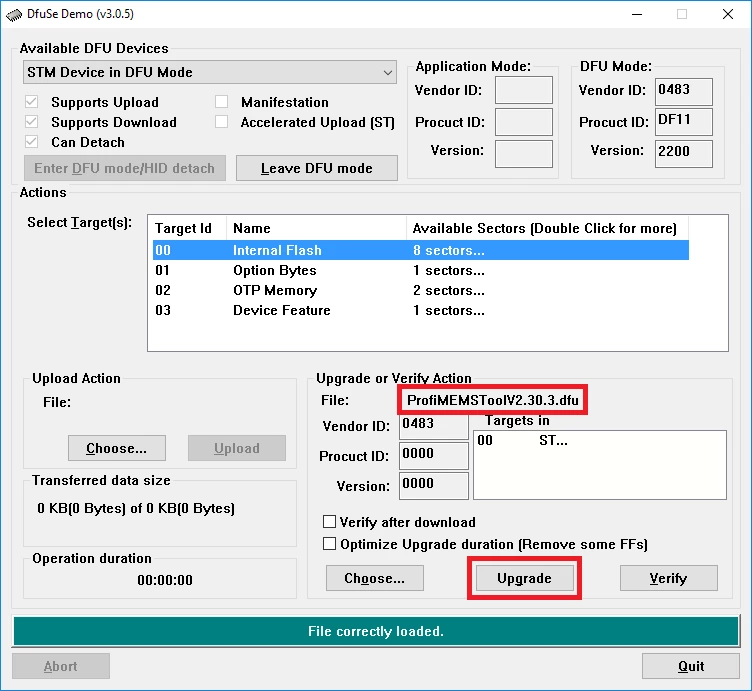This screenshot has width=752, height=691.
Task: Toggle the Supports Upload checkbox
Action: click(32, 102)
